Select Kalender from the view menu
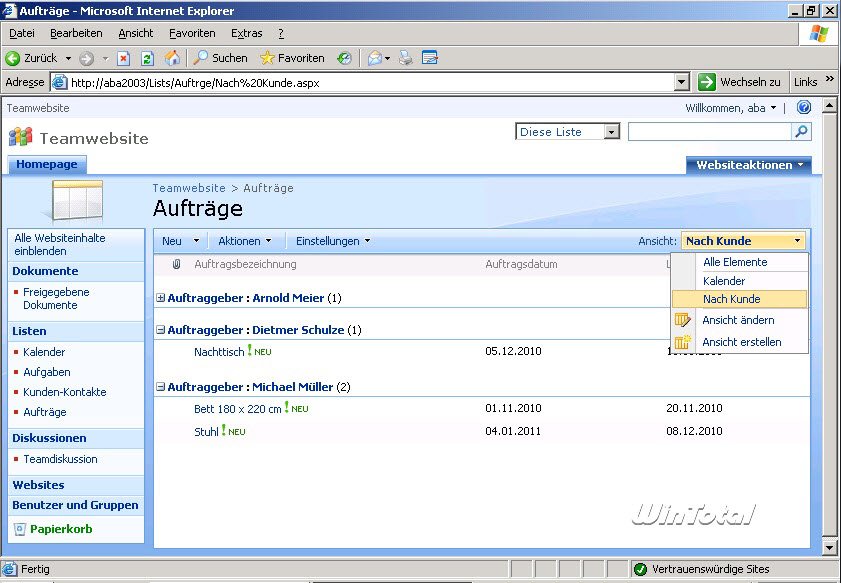This screenshot has height=583, width=841. coord(724,281)
